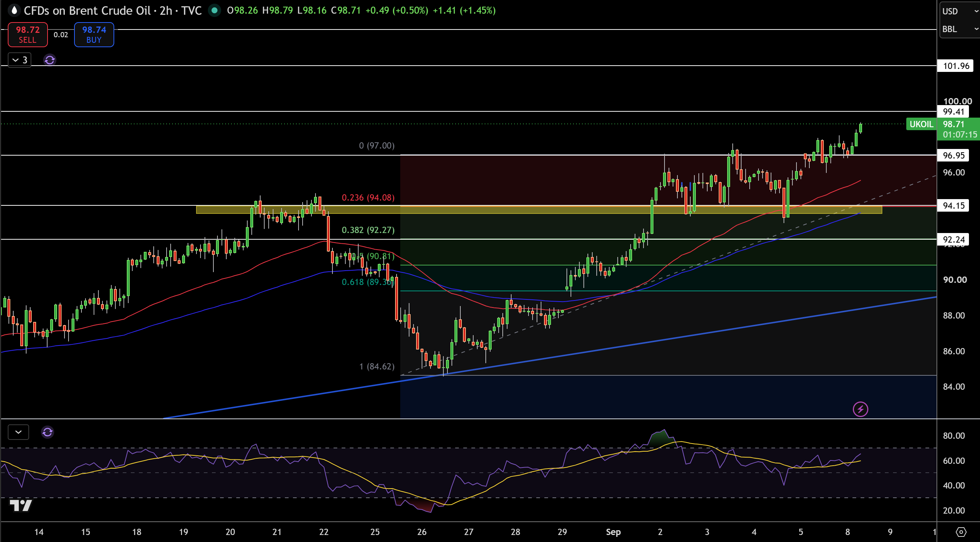Click the 101.96 price level label
Screen dimensions: 980x542
[956, 66]
